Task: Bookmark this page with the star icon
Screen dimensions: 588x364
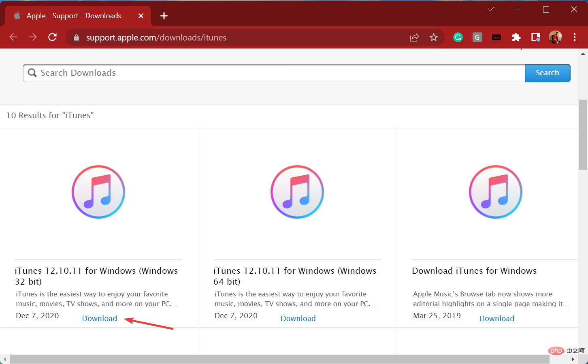Action: pos(434,38)
